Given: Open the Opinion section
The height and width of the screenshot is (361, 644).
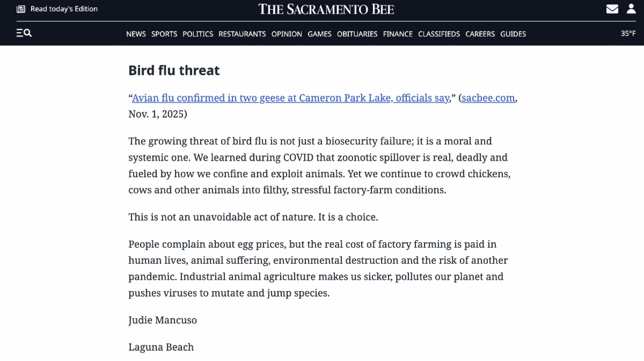Looking at the screenshot, I should click(x=287, y=34).
